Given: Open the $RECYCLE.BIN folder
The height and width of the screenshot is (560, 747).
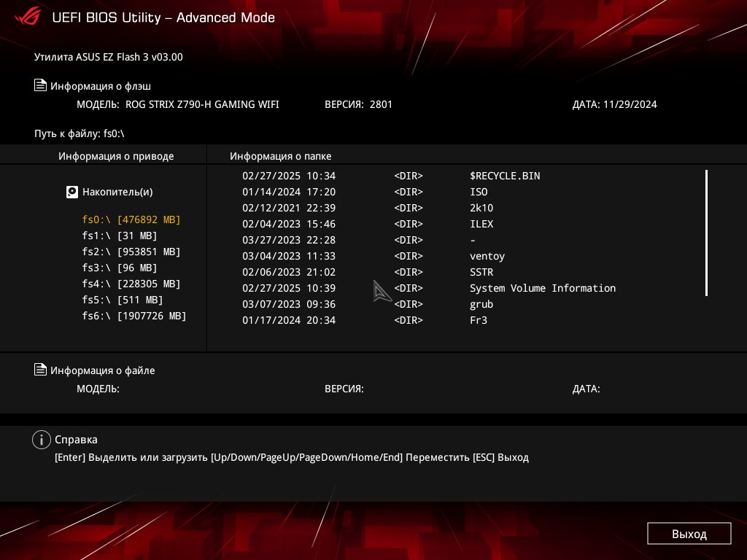Looking at the screenshot, I should (505, 176).
